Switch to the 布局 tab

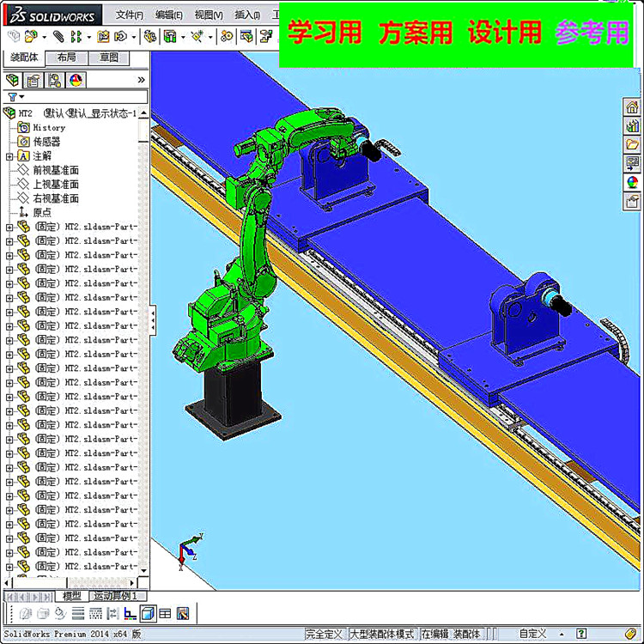click(66, 58)
